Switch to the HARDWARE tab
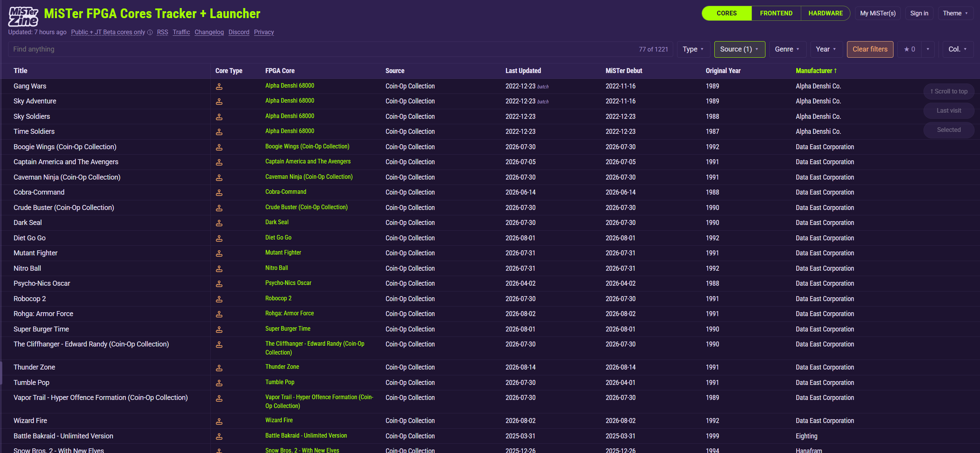The image size is (980, 453). (x=825, y=13)
